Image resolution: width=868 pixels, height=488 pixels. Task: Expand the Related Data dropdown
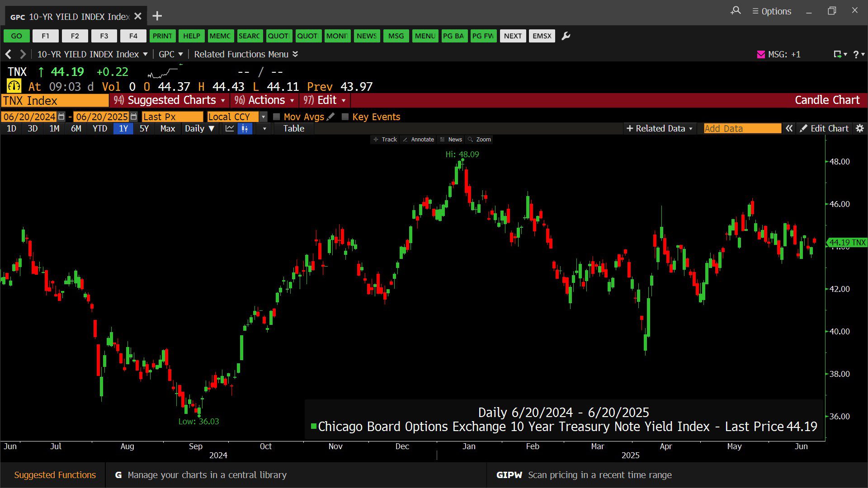point(660,128)
